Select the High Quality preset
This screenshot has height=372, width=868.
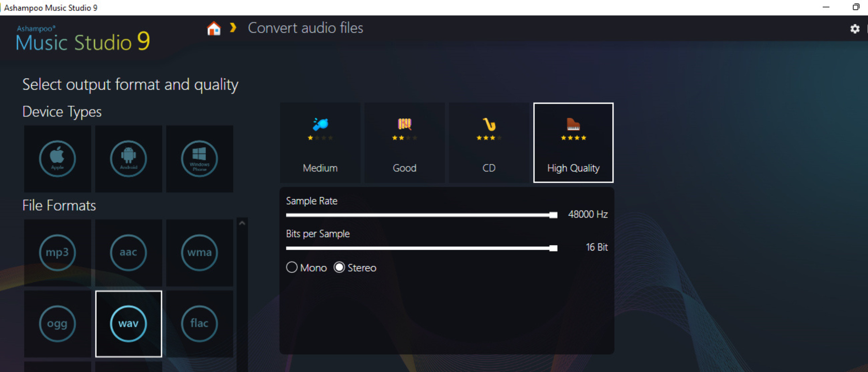[x=573, y=143]
